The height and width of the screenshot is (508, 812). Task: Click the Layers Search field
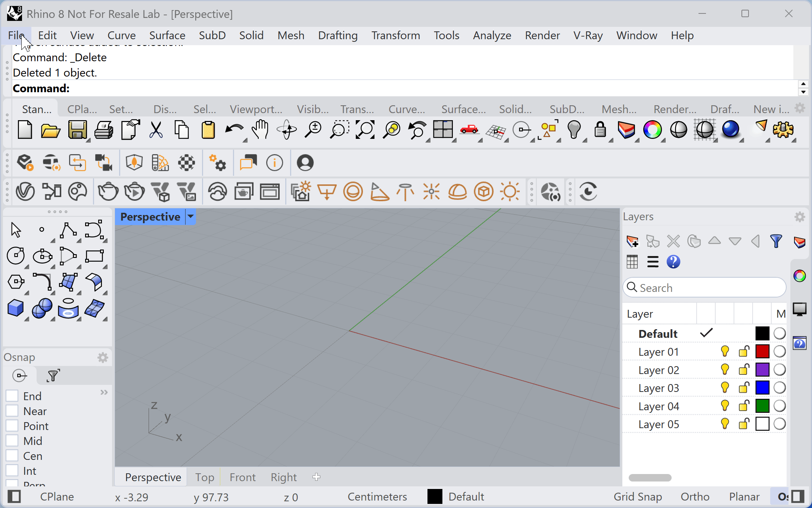coord(704,288)
